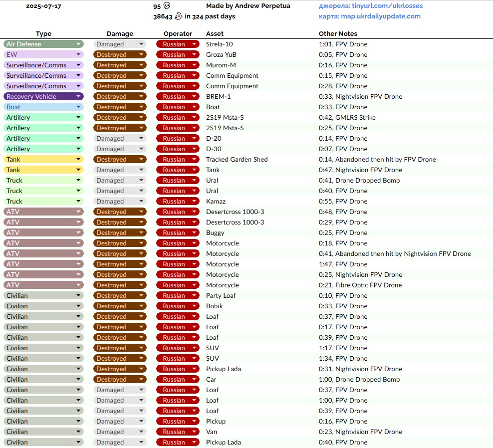The height and width of the screenshot is (448, 493).
Task: Open the Boat type dropdown
Action: point(43,107)
